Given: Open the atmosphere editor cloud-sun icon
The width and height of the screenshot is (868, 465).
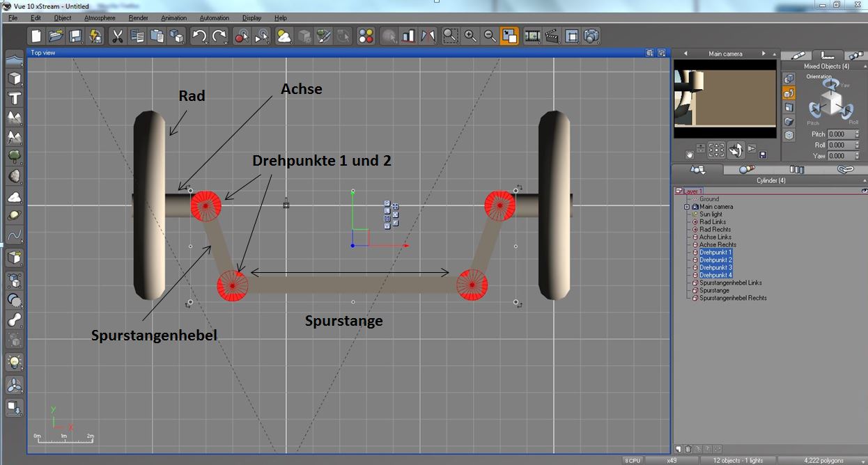Looking at the screenshot, I should [x=284, y=36].
